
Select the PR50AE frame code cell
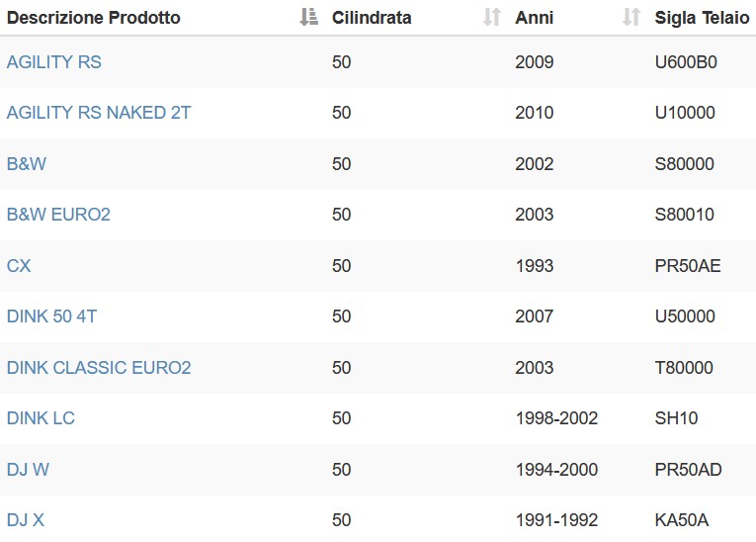pyautogui.click(x=688, y=266)
